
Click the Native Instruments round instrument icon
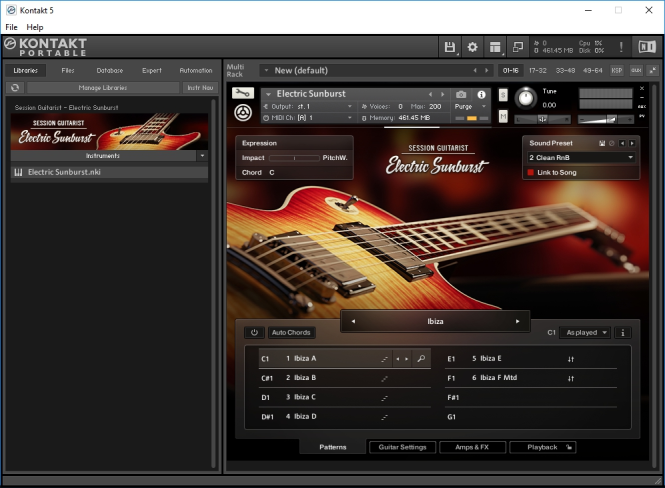(x=243, y=112)
